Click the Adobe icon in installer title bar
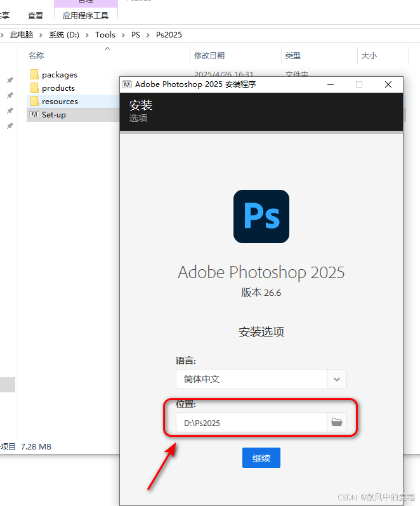The image size is (420, 506). (126, 84)
